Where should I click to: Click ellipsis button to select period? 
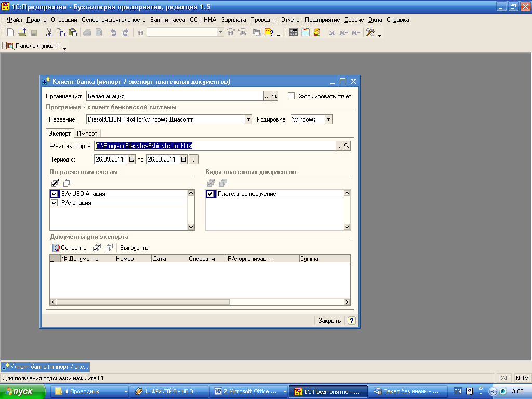(193, 159)
